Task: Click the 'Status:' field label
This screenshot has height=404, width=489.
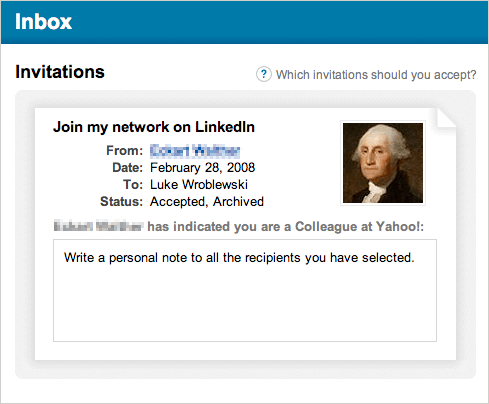Action: coord(121,202)
